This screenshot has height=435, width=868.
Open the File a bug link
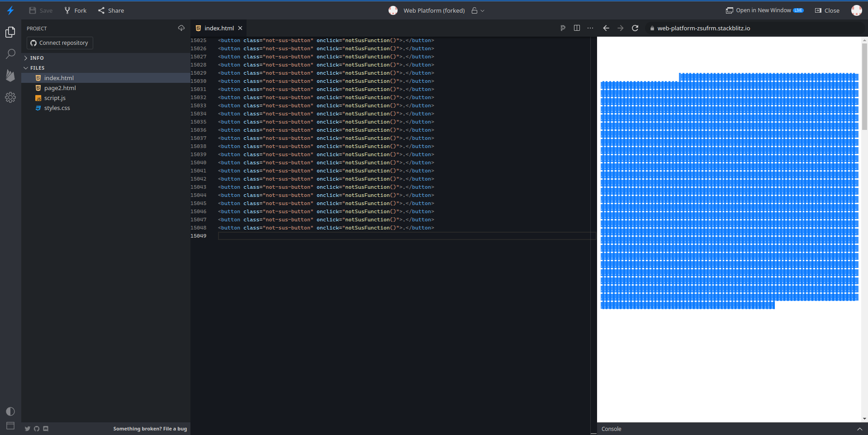150,429
